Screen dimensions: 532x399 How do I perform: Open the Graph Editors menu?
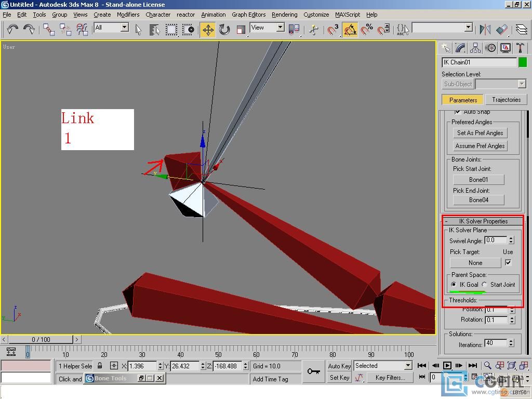(249, 15)
